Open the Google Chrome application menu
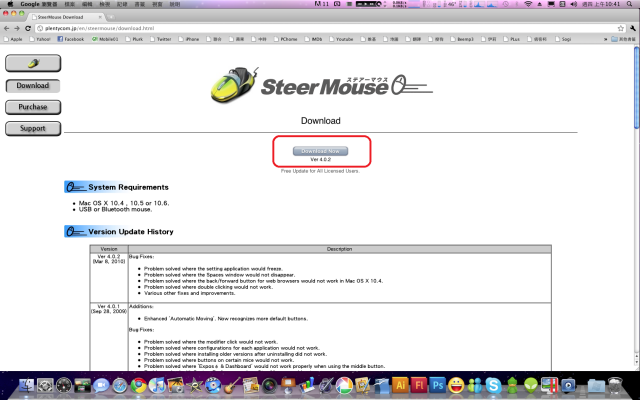640x400 pixels. [x=39, y=4]
